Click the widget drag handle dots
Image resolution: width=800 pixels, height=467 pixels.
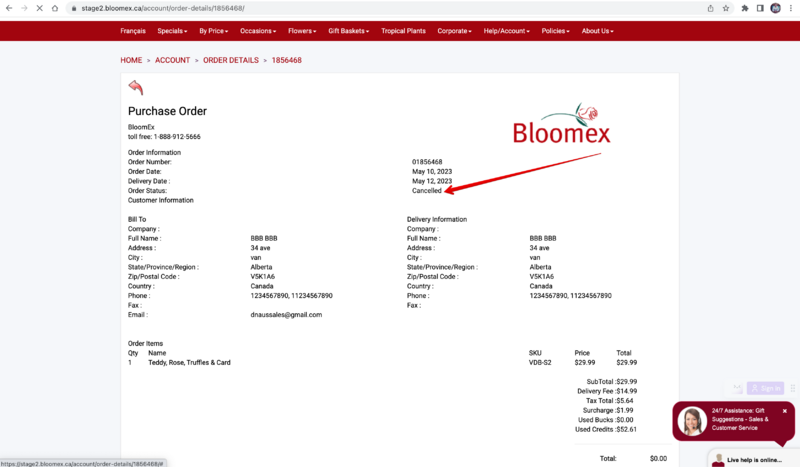[792, 388]
